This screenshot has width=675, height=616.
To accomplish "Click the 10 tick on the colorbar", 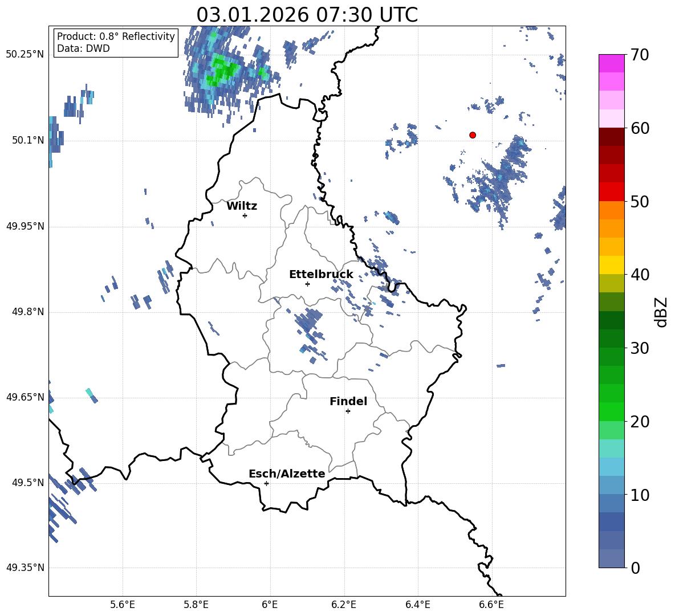I will point(640,495).
